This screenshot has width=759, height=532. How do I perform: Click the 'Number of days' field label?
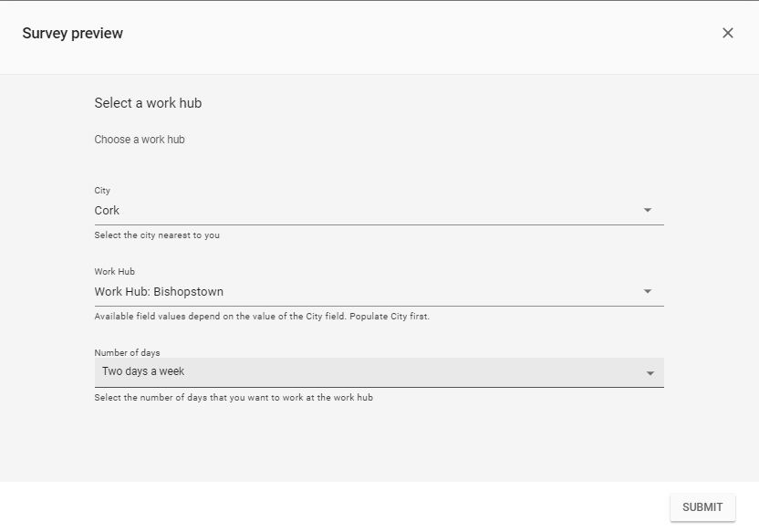point(127,353)
